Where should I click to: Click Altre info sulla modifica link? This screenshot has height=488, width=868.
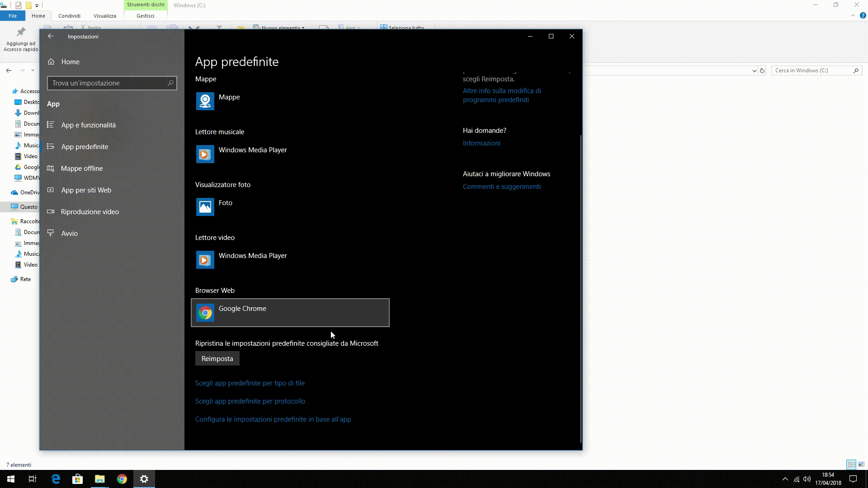(x=502, y=95)
